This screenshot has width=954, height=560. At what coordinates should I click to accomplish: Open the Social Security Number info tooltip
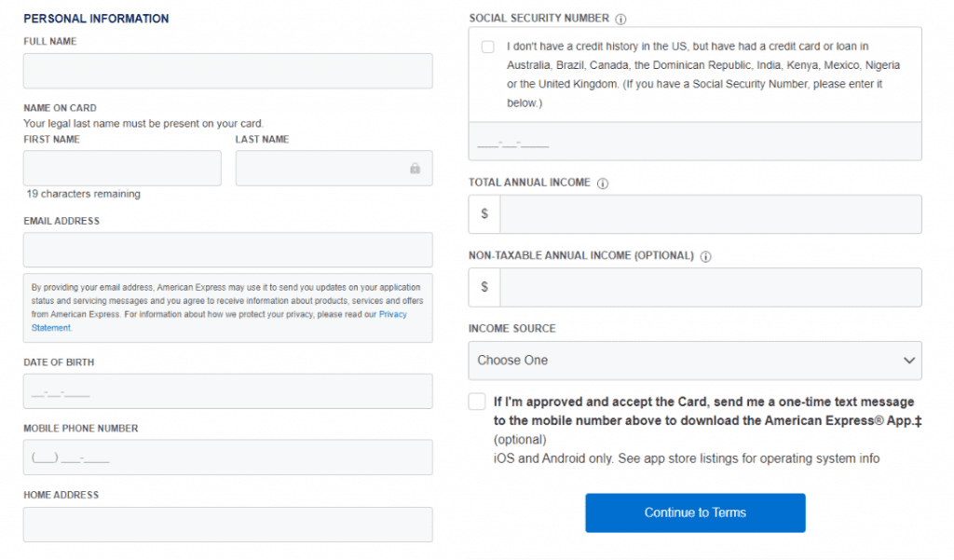point(620,18)
